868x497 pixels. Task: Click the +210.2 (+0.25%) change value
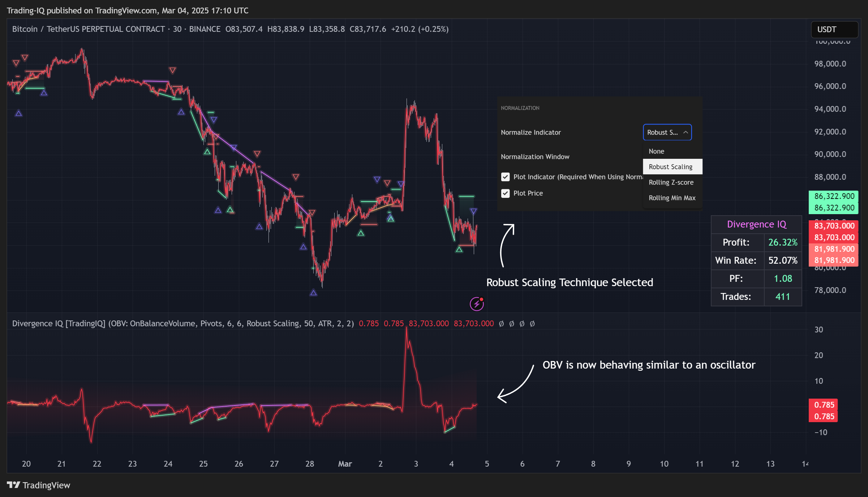click(420, 29)
